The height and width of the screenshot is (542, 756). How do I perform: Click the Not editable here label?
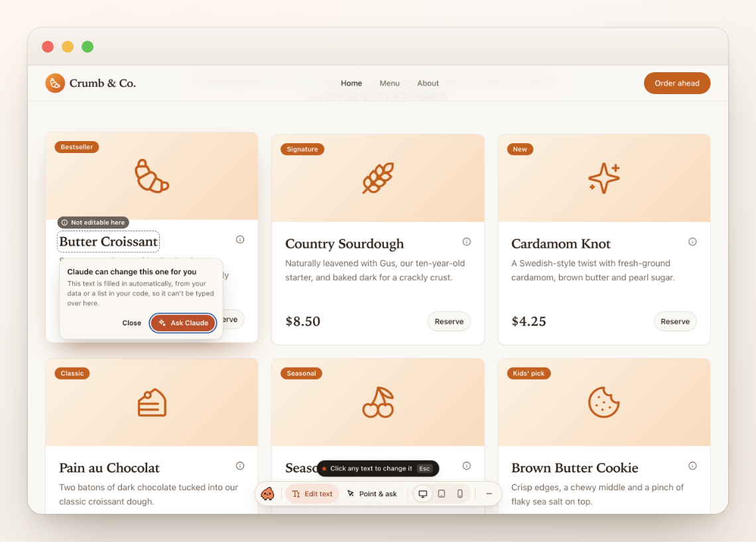coord(93,222)
